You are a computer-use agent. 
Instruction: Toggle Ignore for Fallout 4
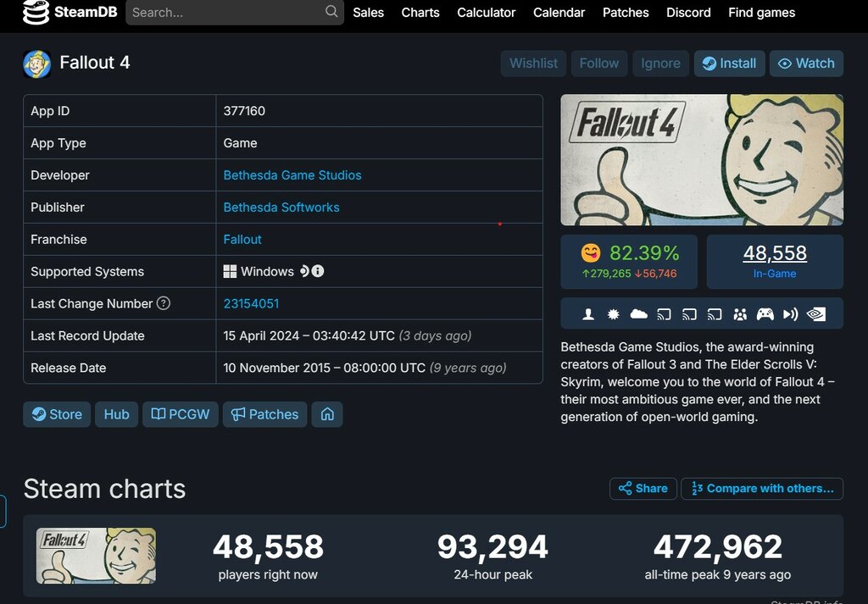point(660,63)
